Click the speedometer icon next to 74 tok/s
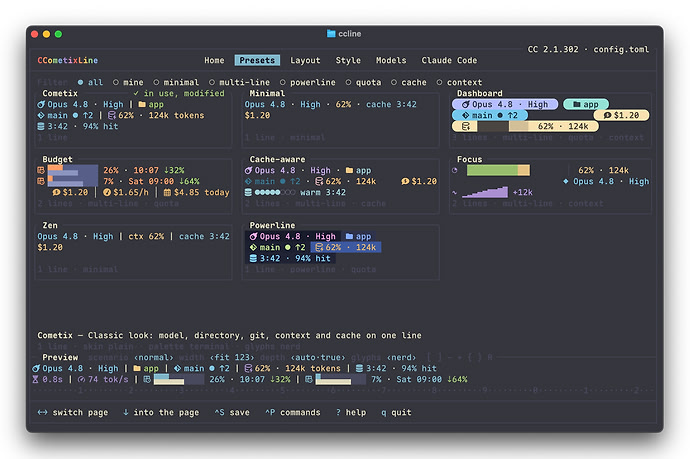This screenshot has width=690, height=459. click(81, 379)
